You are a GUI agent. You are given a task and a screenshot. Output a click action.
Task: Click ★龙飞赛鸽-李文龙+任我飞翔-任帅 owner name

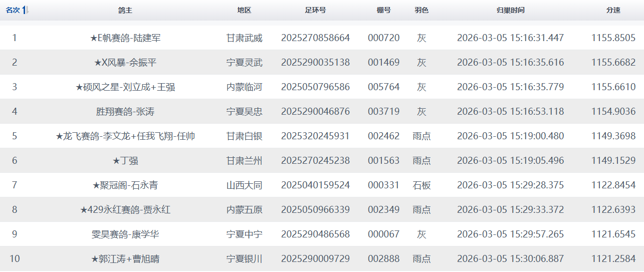(x=125, y=136)
